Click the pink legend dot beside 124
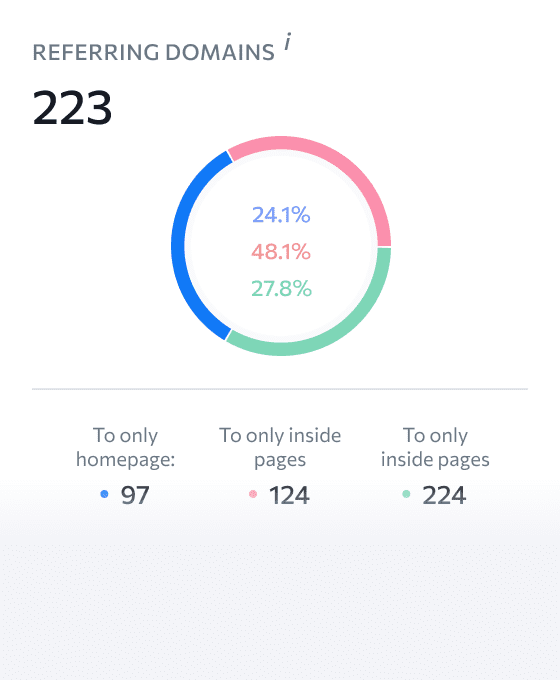The height and width of the screenshot is (680, 560). click(x=253, y=494)
